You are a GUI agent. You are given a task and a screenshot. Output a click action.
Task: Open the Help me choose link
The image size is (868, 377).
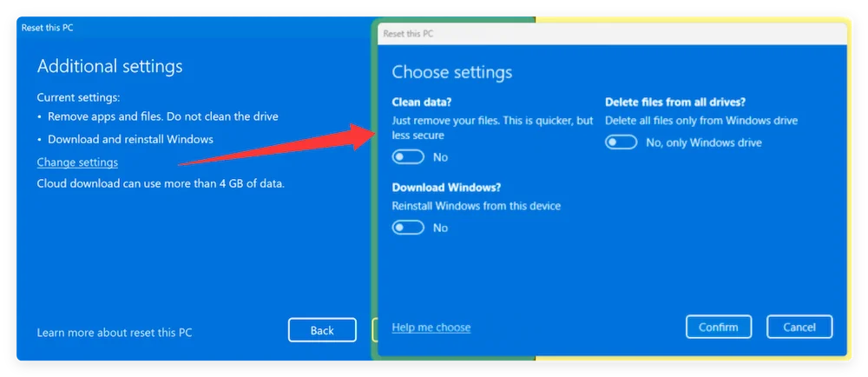[x=431, y=327]
